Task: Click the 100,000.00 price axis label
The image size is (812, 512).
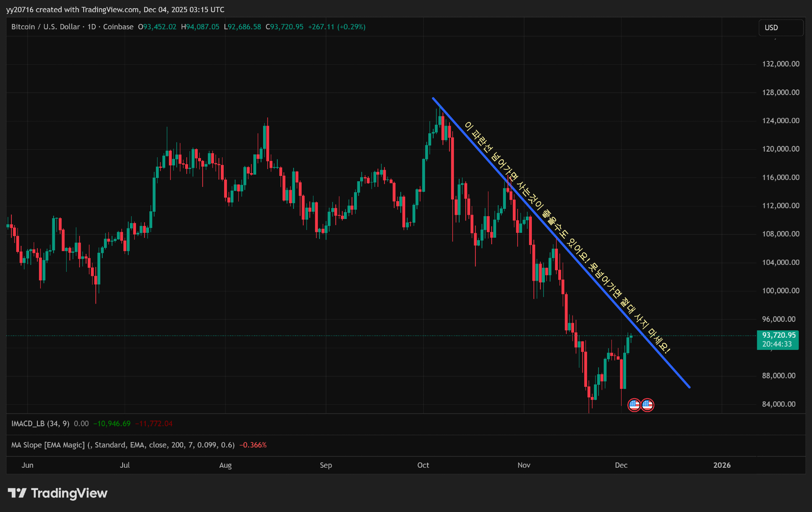Action: tap(780, 291)
